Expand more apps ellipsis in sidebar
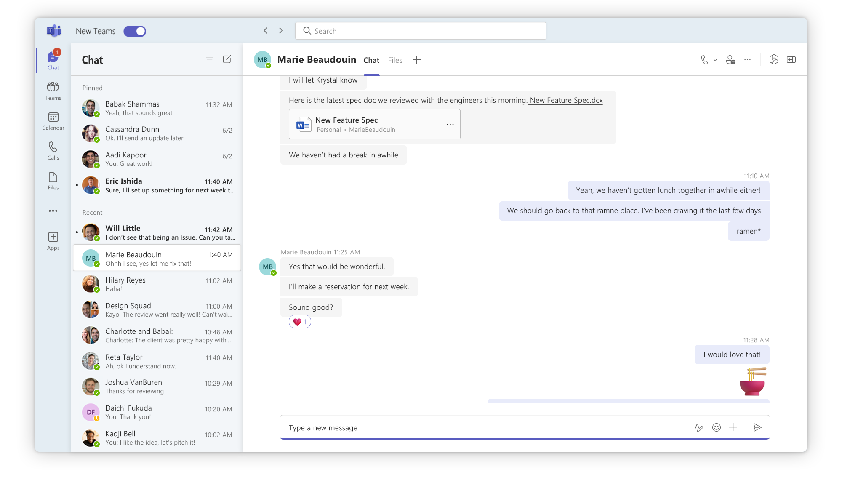This screenshot has height=504, width=842. 53,211
